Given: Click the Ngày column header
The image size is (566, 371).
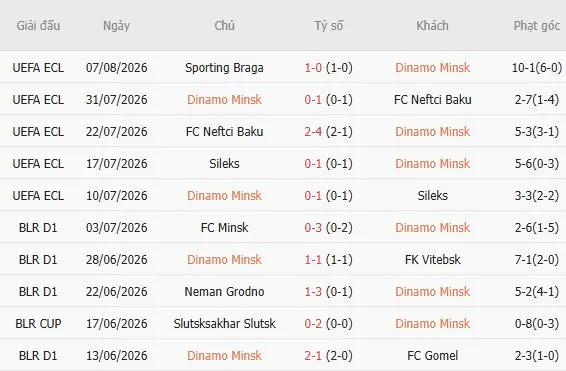Looking at the screenshot, I should click(116, 26).
